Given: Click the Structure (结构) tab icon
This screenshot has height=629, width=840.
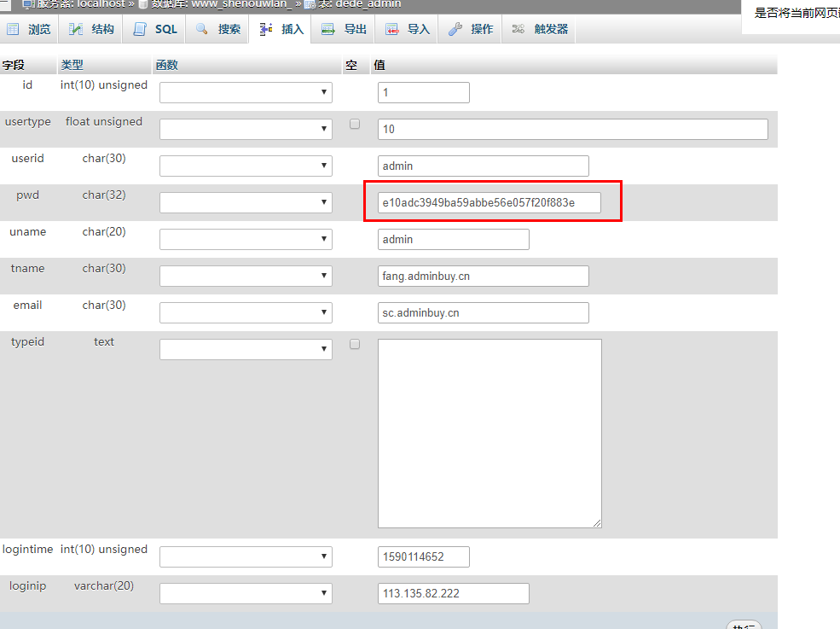Looking at the screenshot, I should click(77, 29).
